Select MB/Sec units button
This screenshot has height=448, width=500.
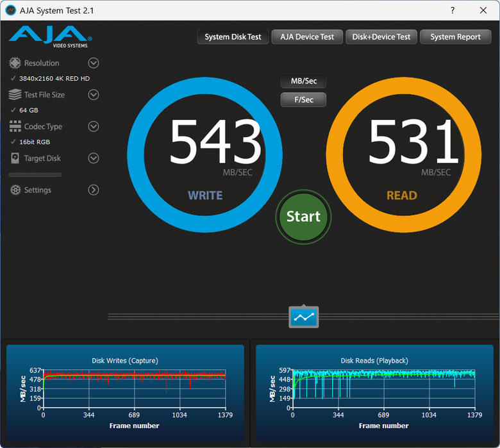[x=304, y=81]
